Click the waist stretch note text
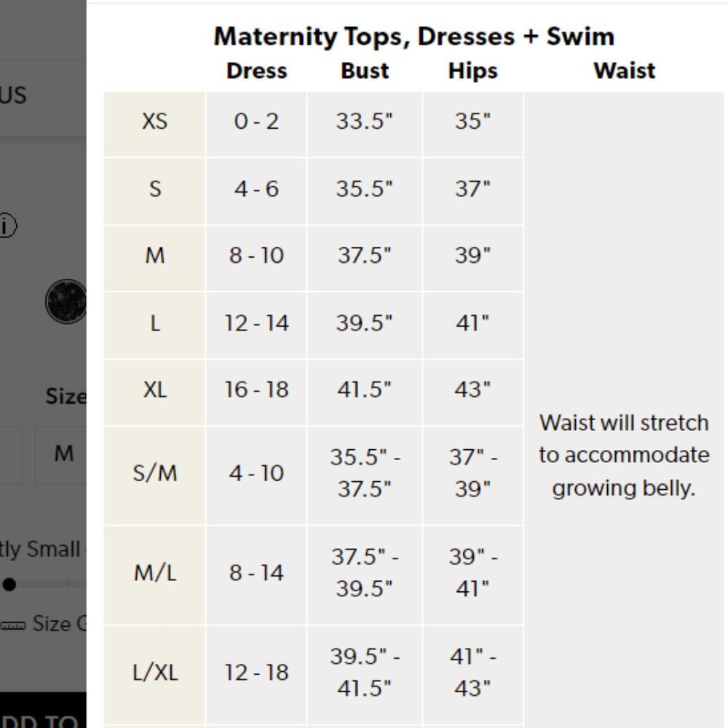The width and height of the screenshot is (728, 728). pyautogui.click(x=624, y=455)
